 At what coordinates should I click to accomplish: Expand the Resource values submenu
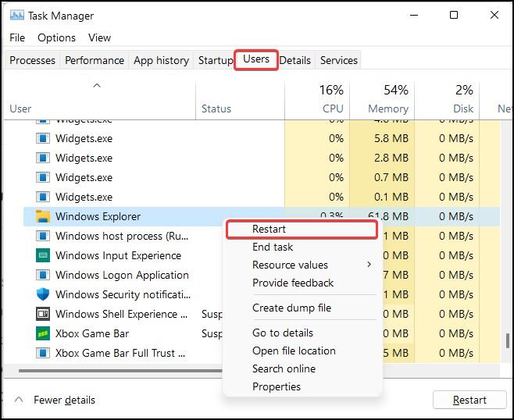point(369,265)
